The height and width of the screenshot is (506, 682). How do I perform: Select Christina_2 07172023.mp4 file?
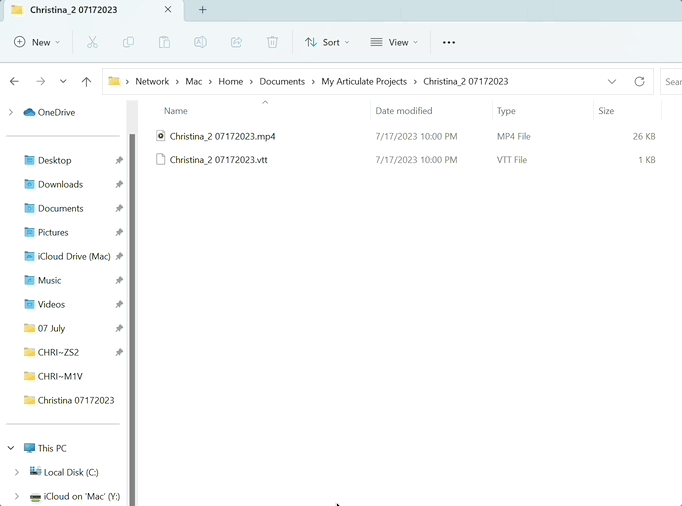[x=222, y=136]
